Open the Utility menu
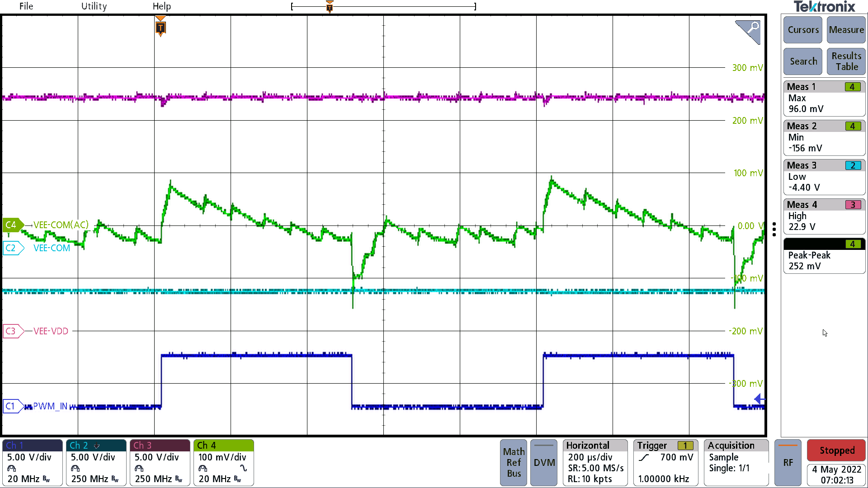This screenshot has width=868, height=488. [94, 6]
